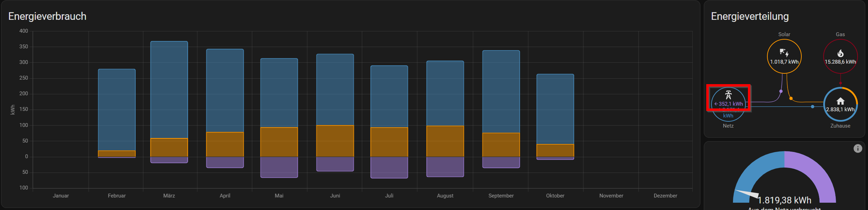Click the Juni axis label

click(335, 196)
